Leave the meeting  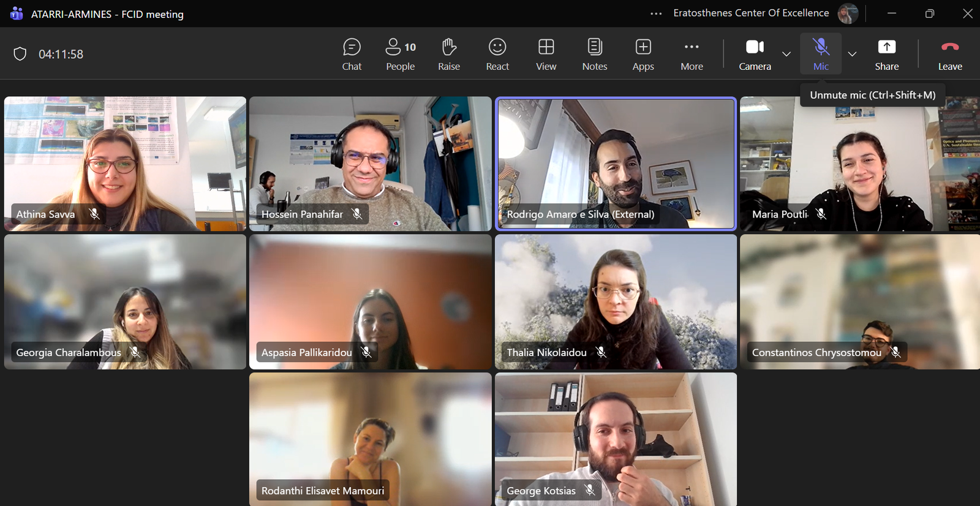[x=950, y=54]
